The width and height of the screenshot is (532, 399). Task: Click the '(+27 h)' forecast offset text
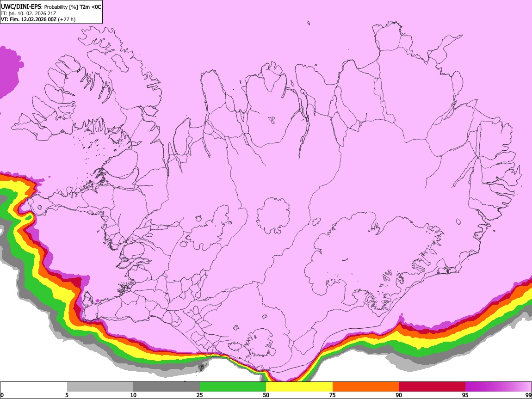click(x=67, y=19)
